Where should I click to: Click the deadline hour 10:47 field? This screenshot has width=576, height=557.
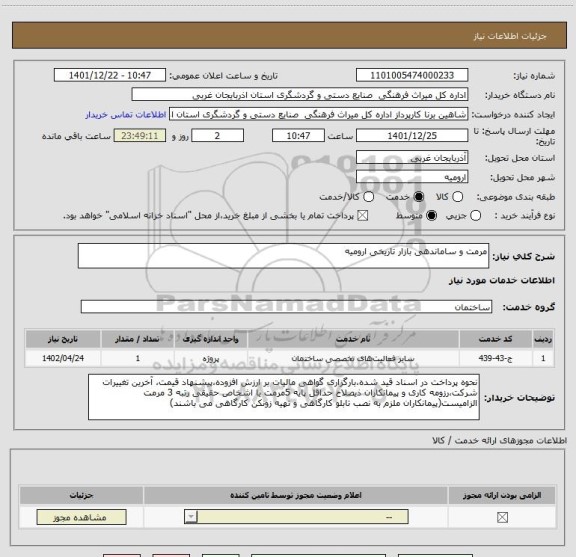pos(298,136)
